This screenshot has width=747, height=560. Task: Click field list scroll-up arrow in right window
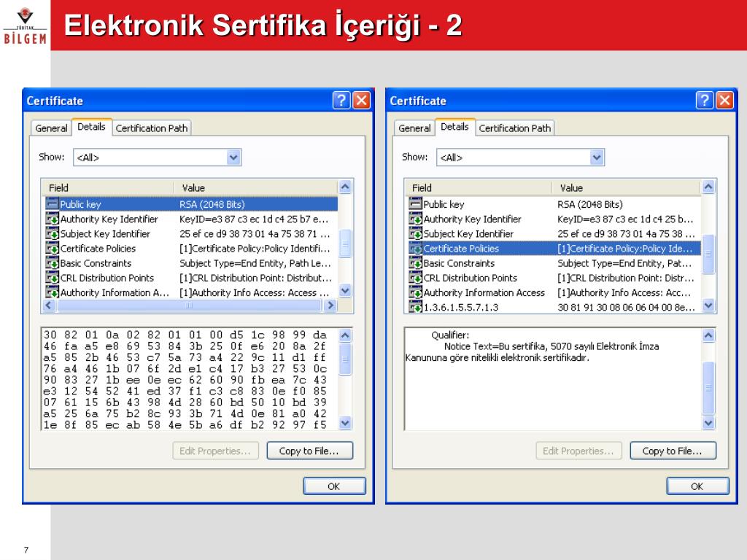pos(709,187)
